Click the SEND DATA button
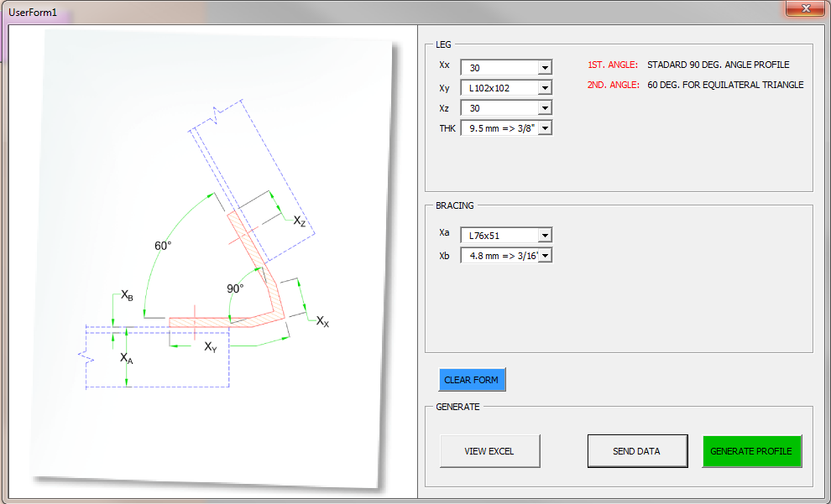 (x=638, y=451)
